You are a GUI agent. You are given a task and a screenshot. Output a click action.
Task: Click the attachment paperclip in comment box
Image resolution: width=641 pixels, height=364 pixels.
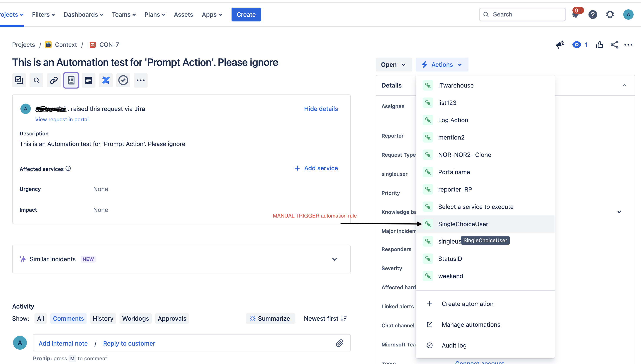[339, 343]
